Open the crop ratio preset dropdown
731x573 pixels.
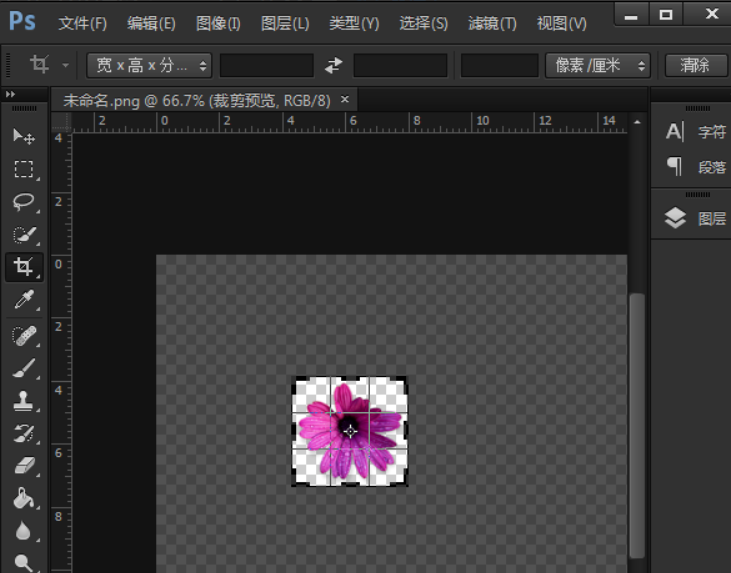pos(149,65)
